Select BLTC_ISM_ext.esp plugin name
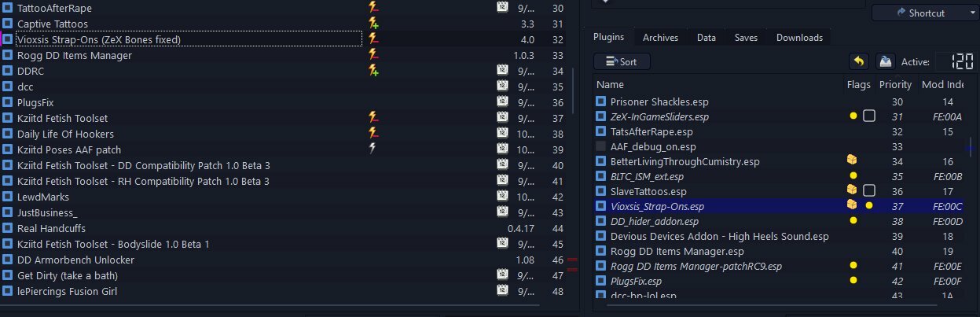 pos(647,176)
